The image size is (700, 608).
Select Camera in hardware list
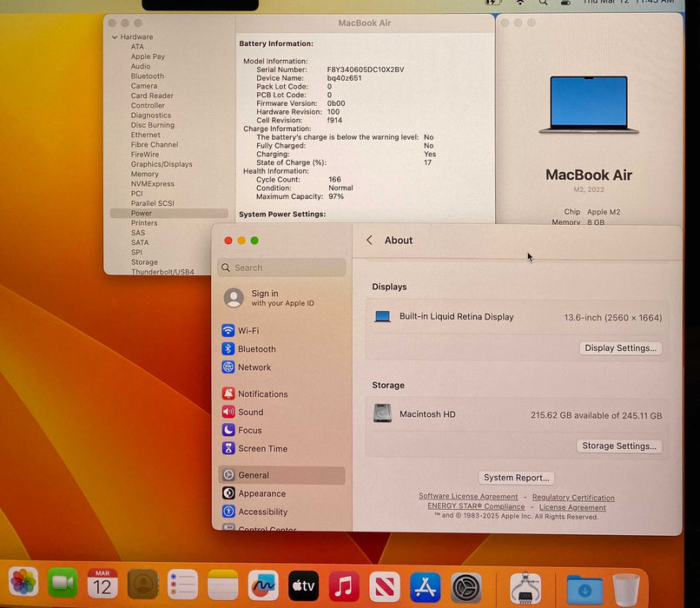click(x=144, y=86)
